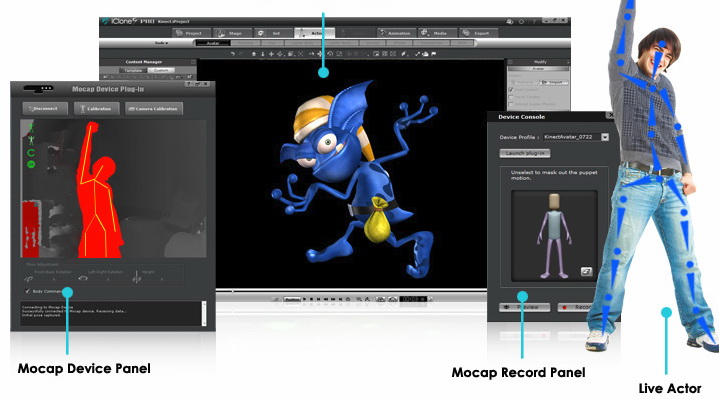
Task: Click the Height floor adjustment icon
Action: [136, 277]
